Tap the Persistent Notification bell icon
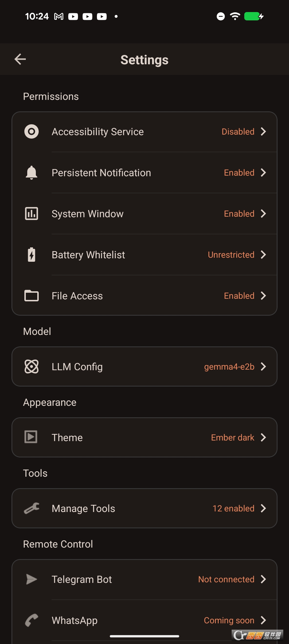Screen dimensions: 289x644 (32, 173)
